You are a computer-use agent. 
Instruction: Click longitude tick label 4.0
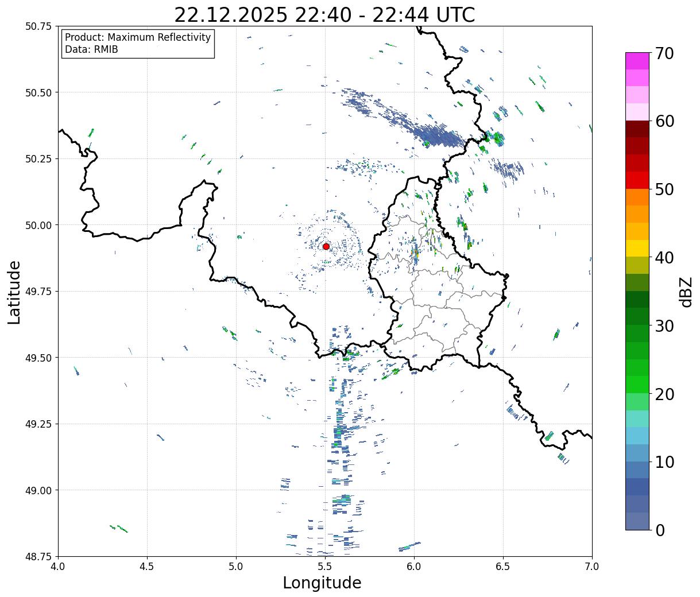58,567
